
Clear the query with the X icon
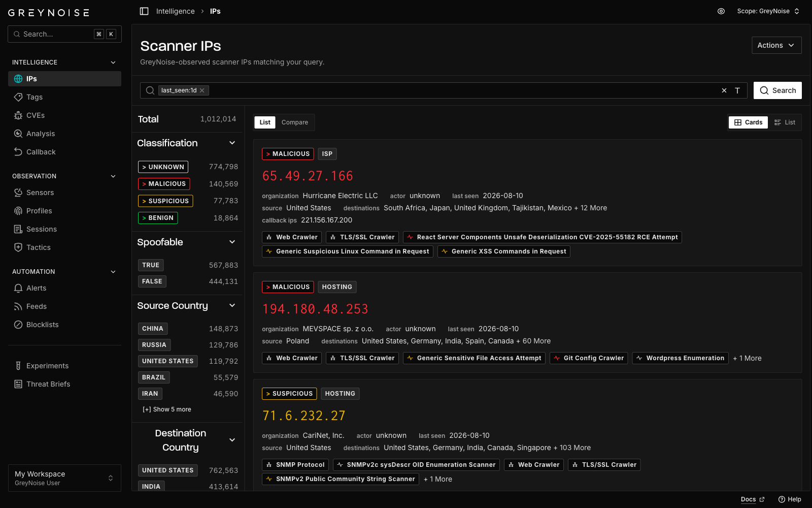(724, 90)
